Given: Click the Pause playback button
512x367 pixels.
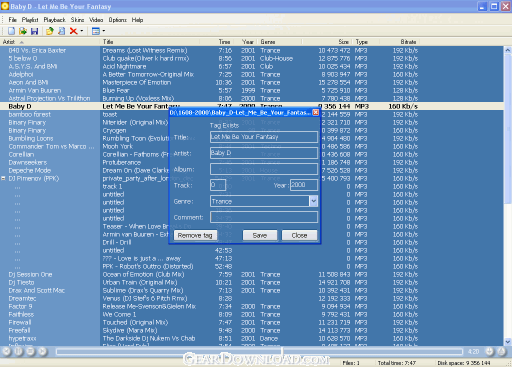Looking at the screenshot, I should tap(19, 351).
